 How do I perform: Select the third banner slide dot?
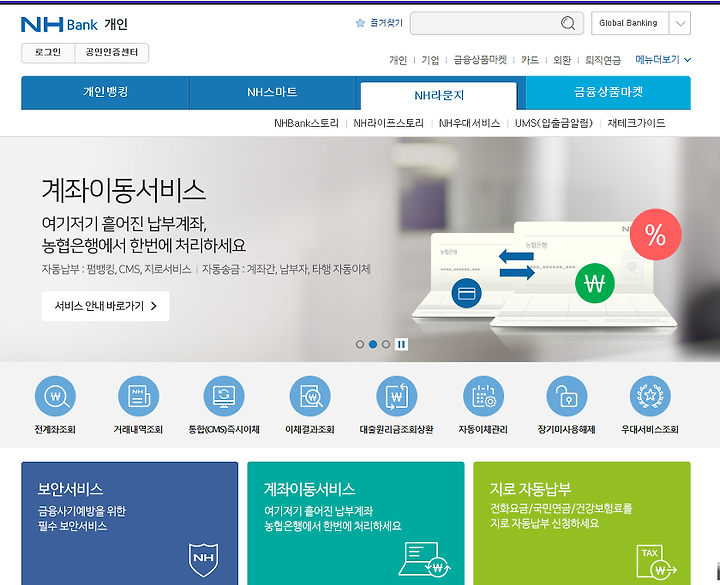[x=386, y=344]
